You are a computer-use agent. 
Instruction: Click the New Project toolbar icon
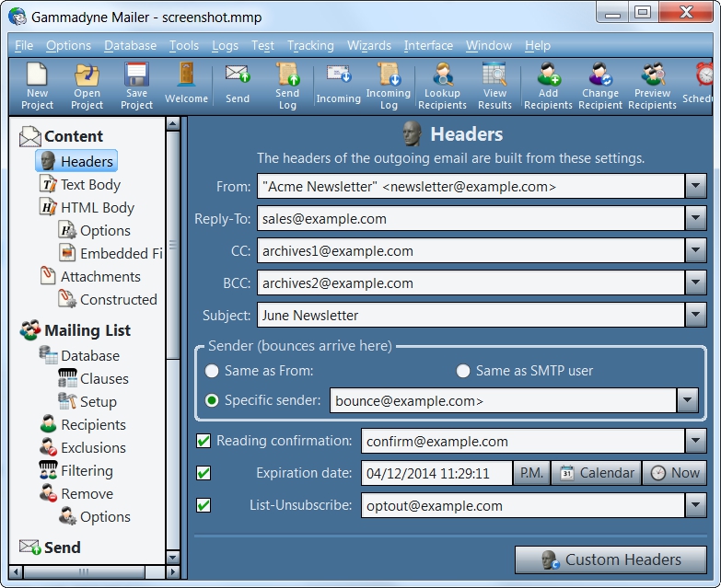37,85
